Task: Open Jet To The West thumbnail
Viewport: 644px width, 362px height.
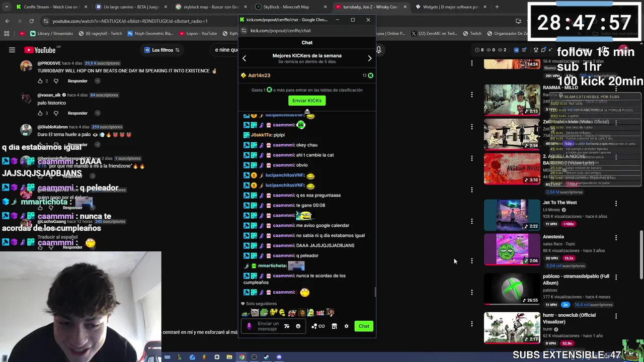Action: click(x=512, y=215)
